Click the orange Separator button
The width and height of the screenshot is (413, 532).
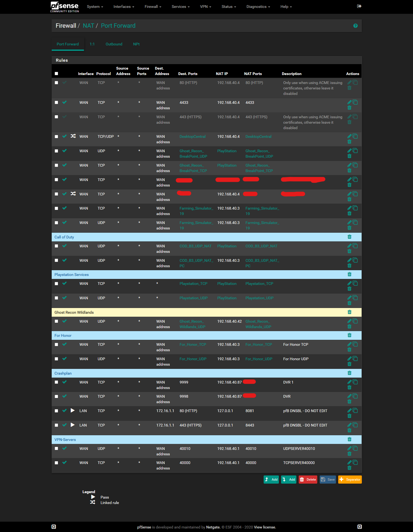(x=350, y=480)
